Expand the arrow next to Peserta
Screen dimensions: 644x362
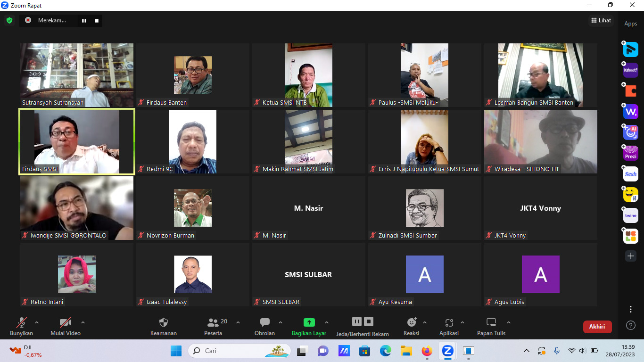(x=238, y=323)
